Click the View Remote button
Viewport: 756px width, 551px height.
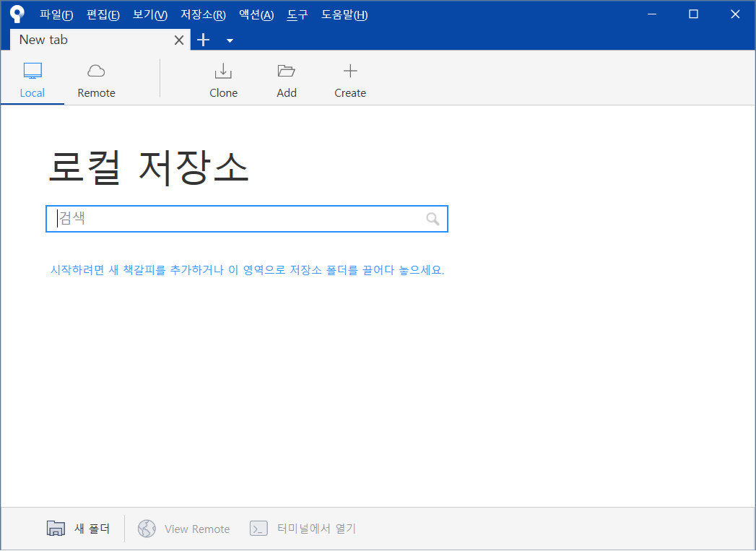point(183,529)
